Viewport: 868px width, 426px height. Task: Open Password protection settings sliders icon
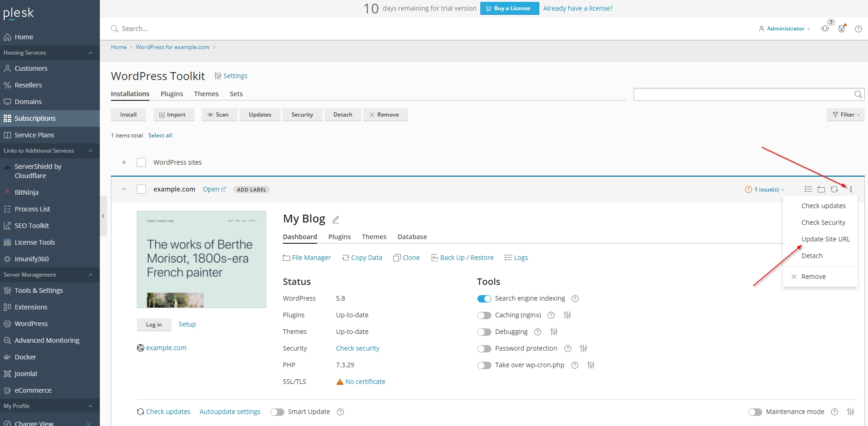[584, 348]
